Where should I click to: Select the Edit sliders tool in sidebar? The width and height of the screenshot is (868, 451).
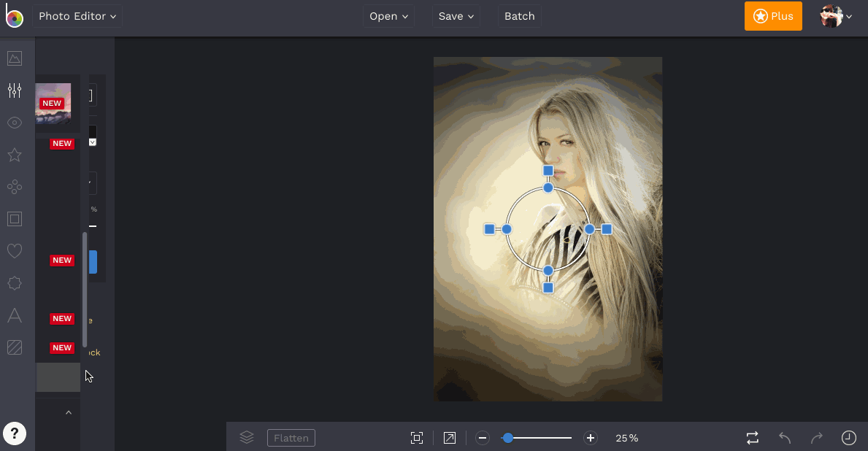click(x=15, y=90)
